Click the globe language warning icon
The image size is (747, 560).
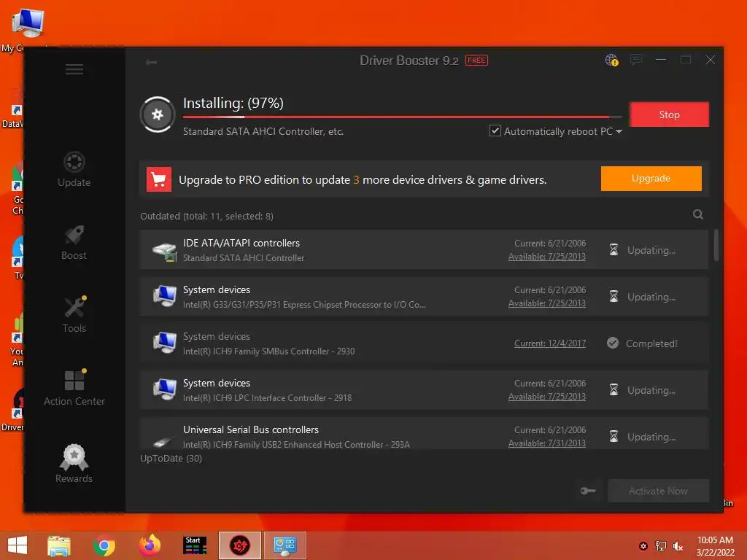(612, 60)
